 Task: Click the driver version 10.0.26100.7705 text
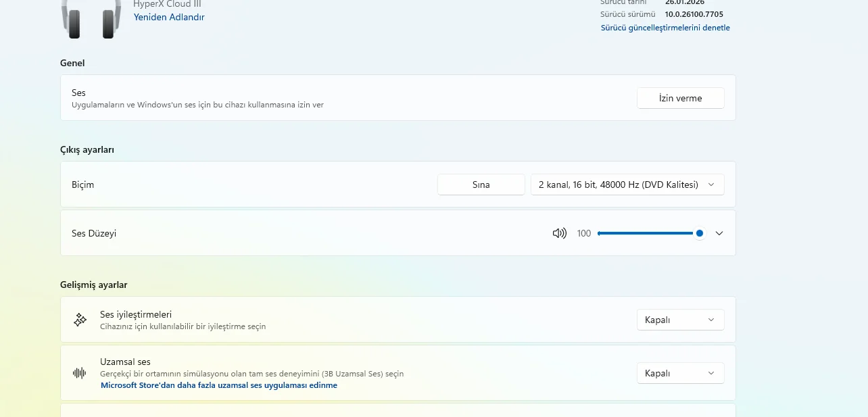click(694, 14)
